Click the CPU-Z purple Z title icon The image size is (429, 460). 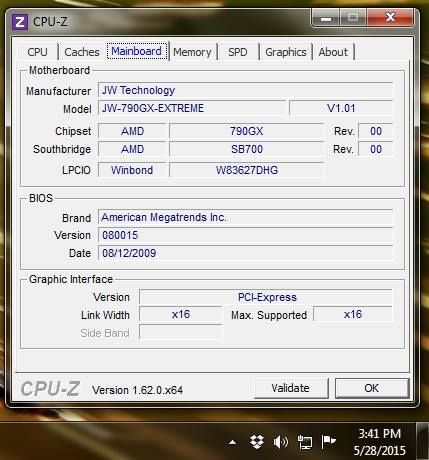click(20, 22)
